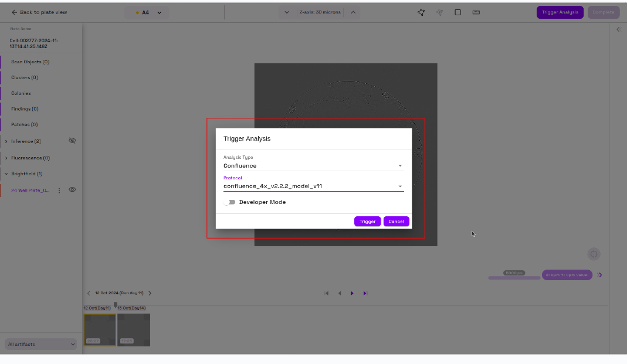
Task: Click the rectangle selection tool icon
Action: click(x=457, y=12)
